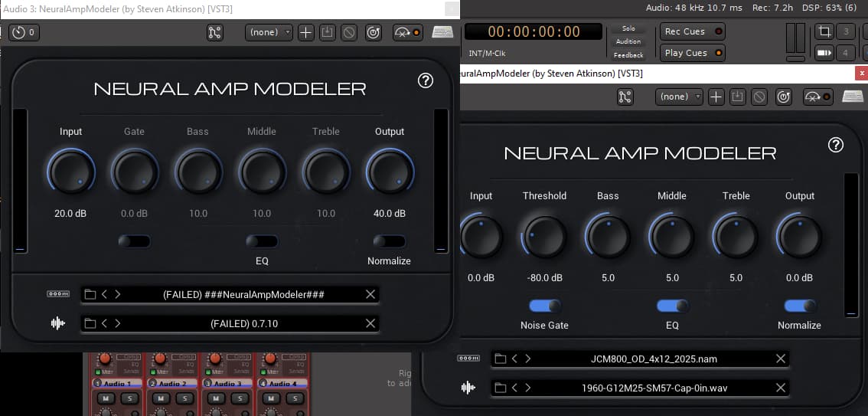Click the add preset plus icon in right plugin window
The height and width of the screenshot is (416, 868).
(x=716, y=97)
